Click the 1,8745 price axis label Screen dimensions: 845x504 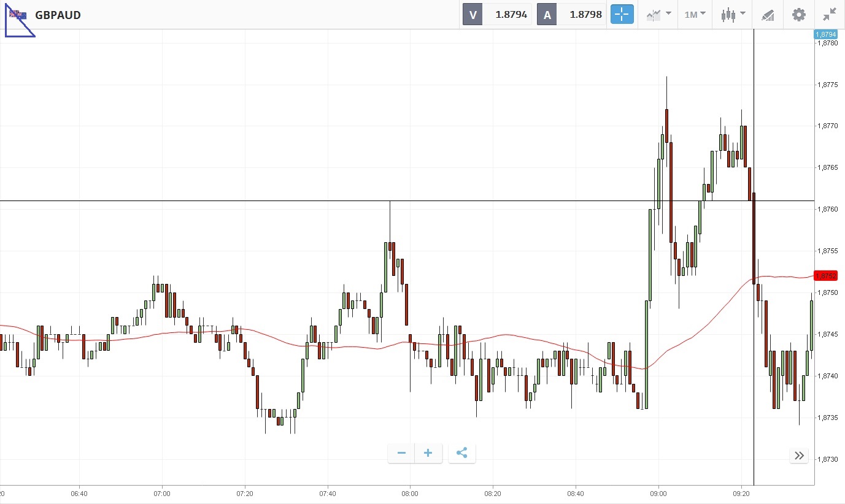[x=828, y=334]
